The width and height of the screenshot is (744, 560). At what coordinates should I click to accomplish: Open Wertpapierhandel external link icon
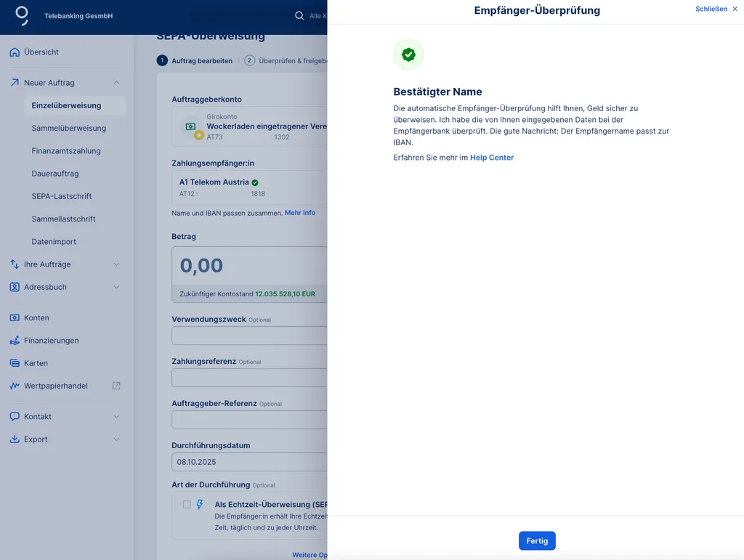pyautogui.click(x=116, y=386)
